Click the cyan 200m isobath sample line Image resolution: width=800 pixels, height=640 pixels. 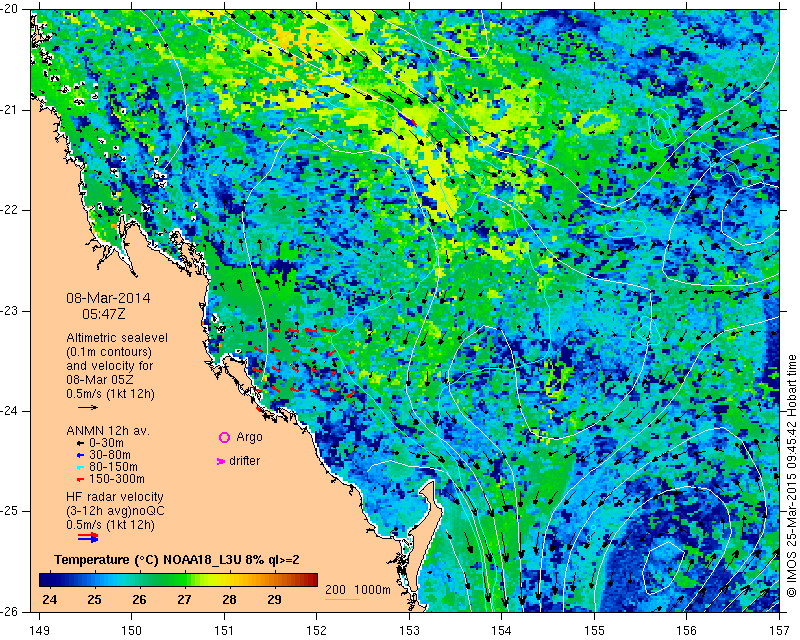(342, 599)
